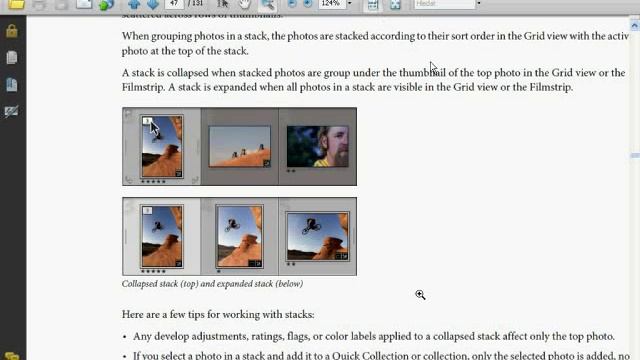This screenshot has width=640, height=360.
Task: Choose the Marquee Zoom magnifier tool
Action: click(x=268, y=5)
